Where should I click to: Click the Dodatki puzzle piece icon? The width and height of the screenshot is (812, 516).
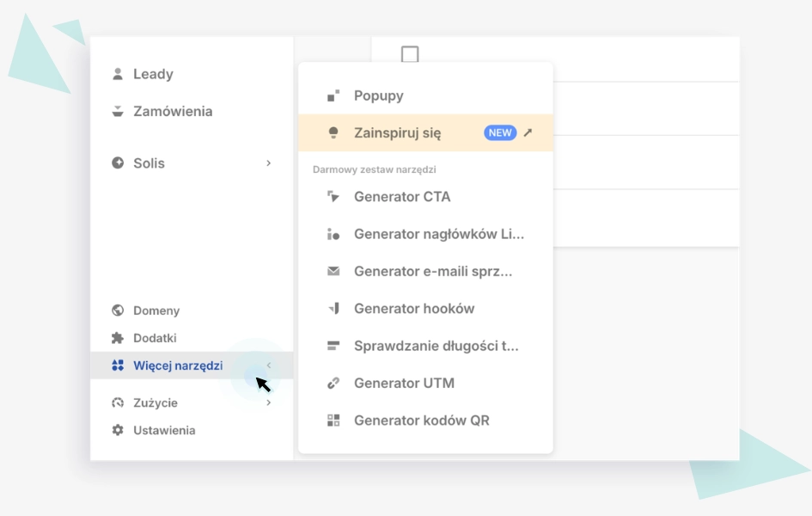pyautogui.click(x=118, y=338)
